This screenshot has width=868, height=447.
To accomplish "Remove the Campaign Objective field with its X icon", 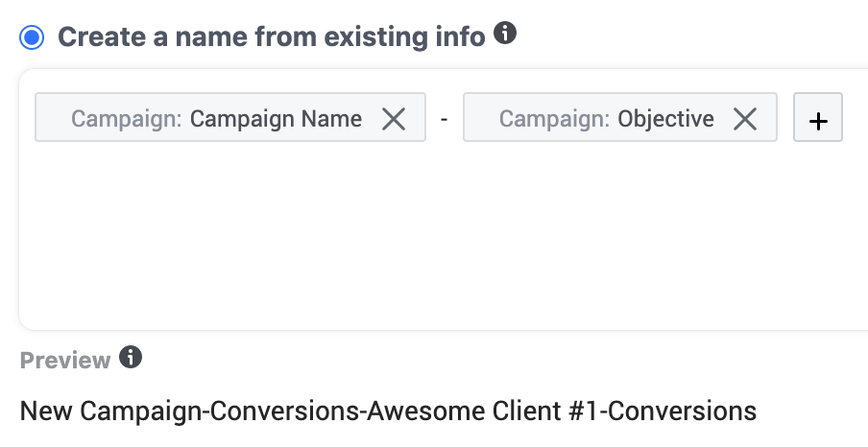I will pyautogui.click(x=744, y=119).
